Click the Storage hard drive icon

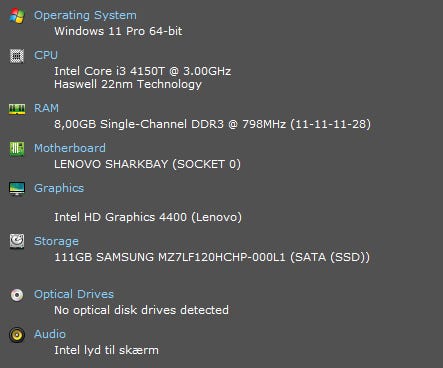point(17,241)
